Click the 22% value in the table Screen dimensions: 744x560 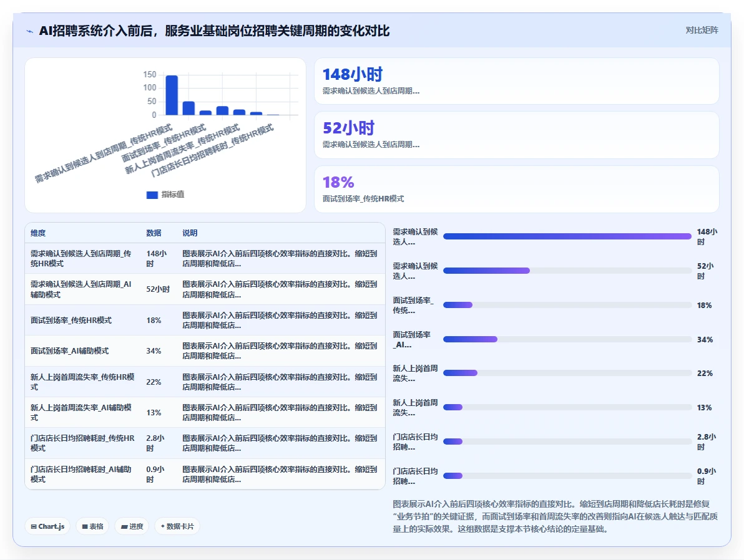(154, 382)
